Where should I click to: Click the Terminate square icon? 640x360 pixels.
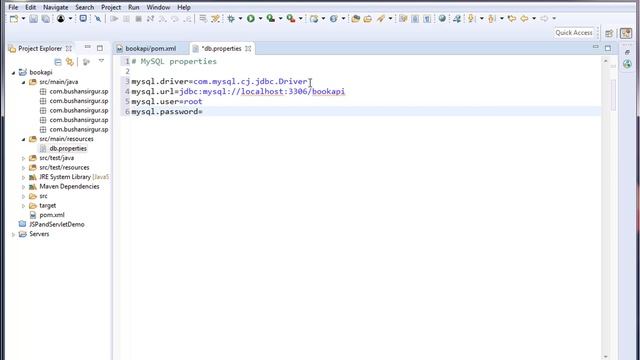pyautogui.click(x=138, y=19)
